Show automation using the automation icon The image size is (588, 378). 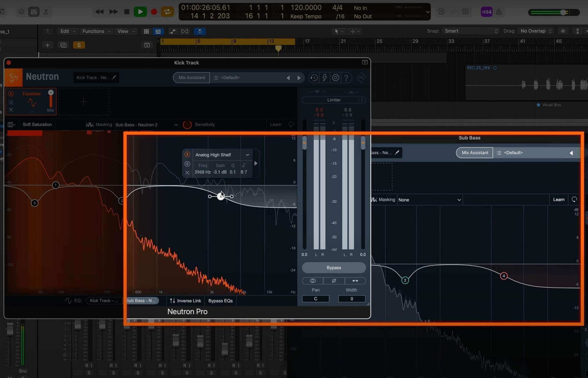172,31
